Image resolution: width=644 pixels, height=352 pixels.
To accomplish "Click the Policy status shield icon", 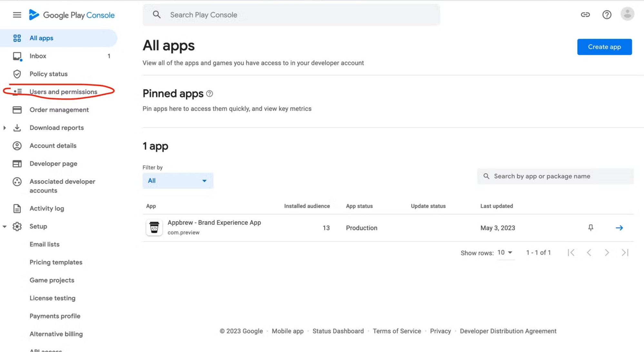I will tap(17, 74).
